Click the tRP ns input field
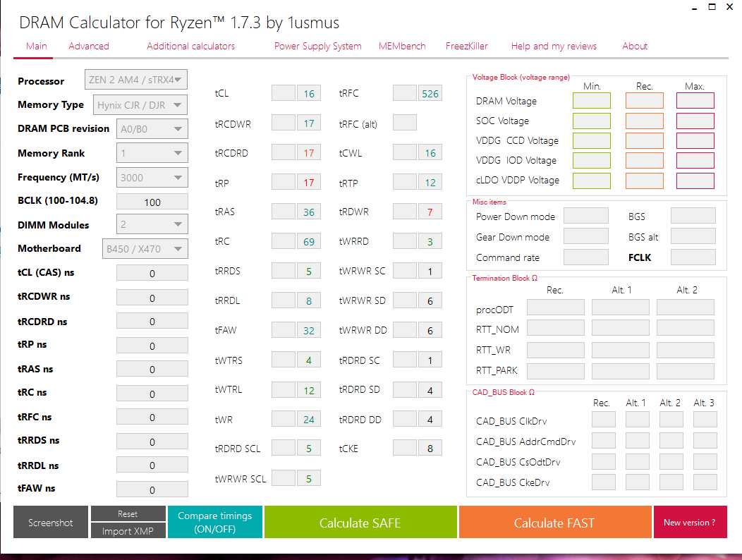 click(152, 346)
